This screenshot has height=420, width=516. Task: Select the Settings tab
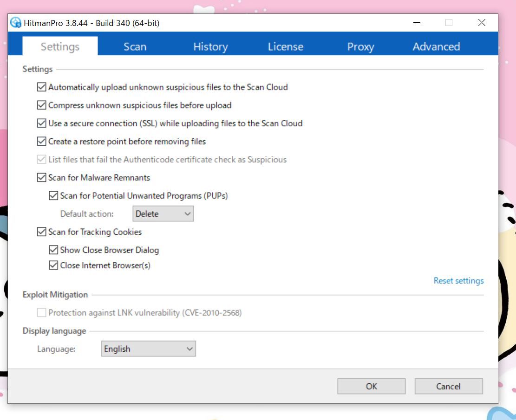[60, 46]
